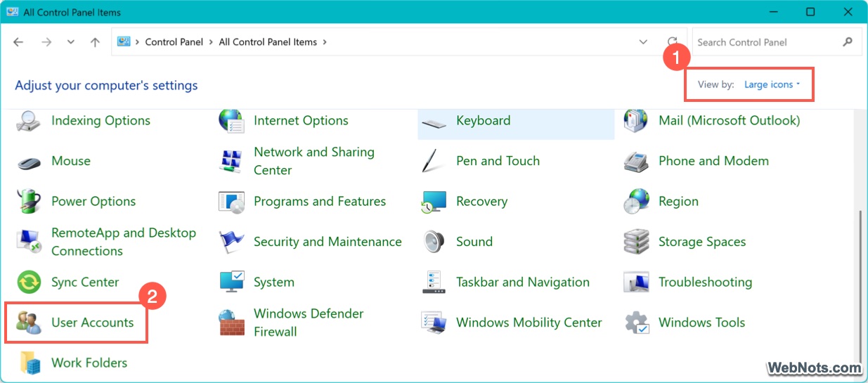Click in the Search Control Panel field
The width and height of the screenshot is (868, 383).
click(766, 42)
